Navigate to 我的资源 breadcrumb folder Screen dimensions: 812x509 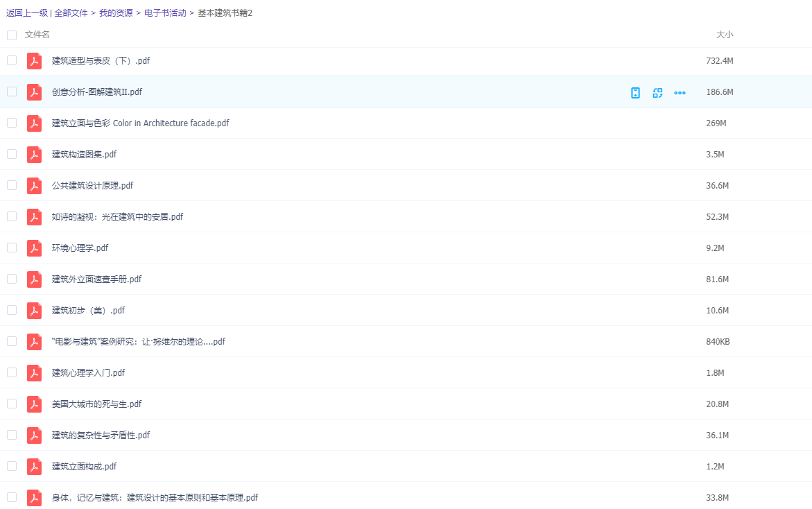pyautogui.click(x=116, y=13)
